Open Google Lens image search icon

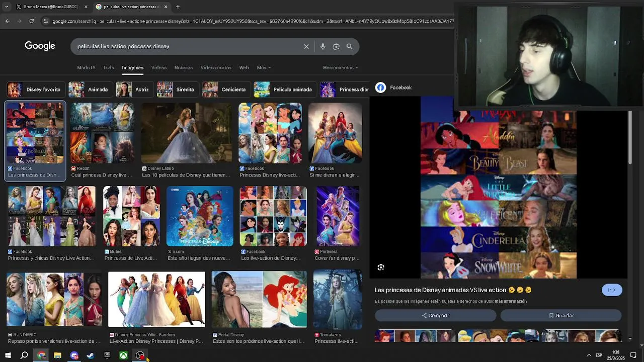click(x=336, y=46)
